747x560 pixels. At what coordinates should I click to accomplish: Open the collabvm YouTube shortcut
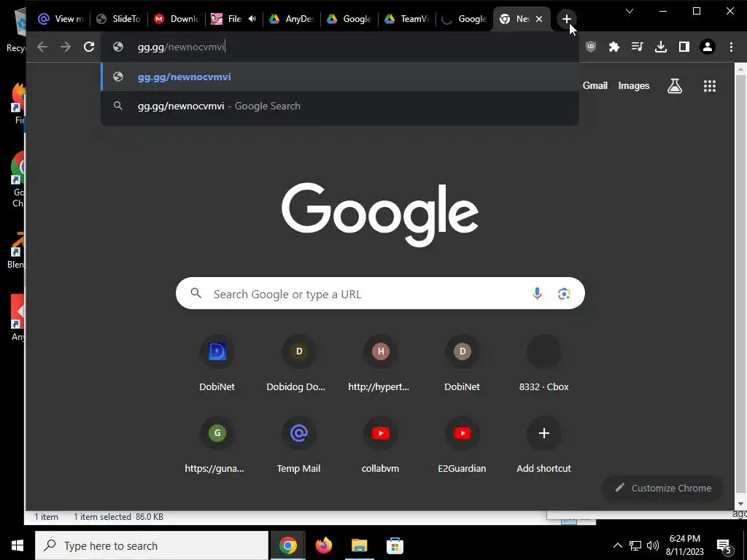(380, 444)
